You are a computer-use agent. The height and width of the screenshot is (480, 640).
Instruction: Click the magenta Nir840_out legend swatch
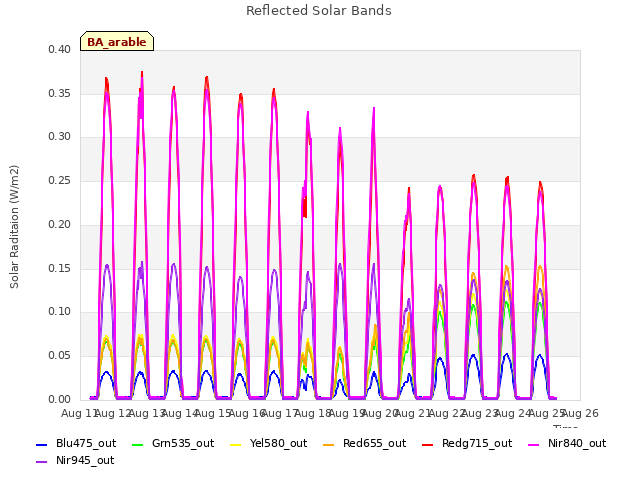tap(534, 444)
